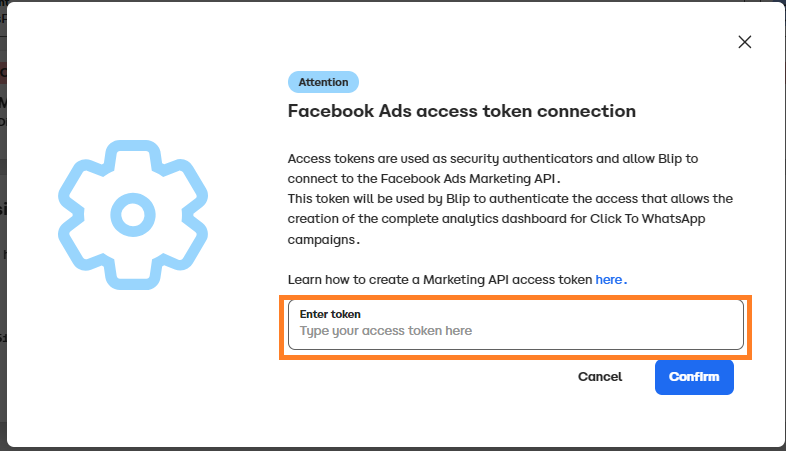The image size is (786, 451).
Task: Focus the Enter token input field
Action: (x=516, y=325)
